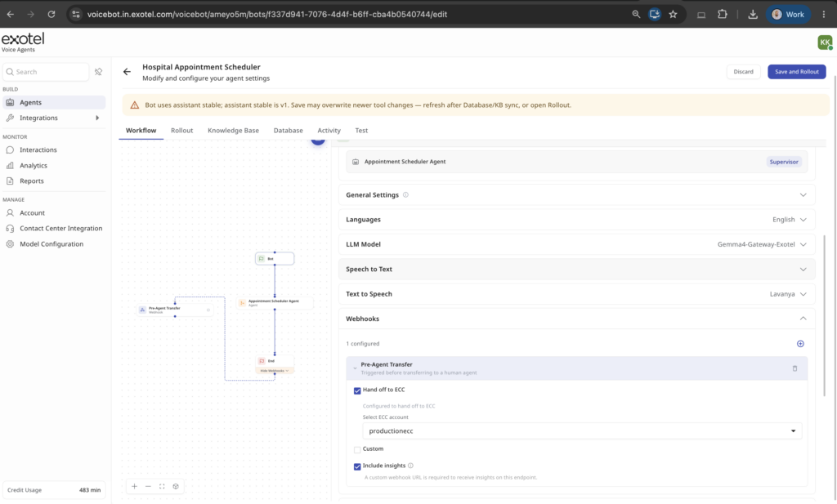
Task: Click the browser zoom magnifier icon
Action: tap(636, 15)
